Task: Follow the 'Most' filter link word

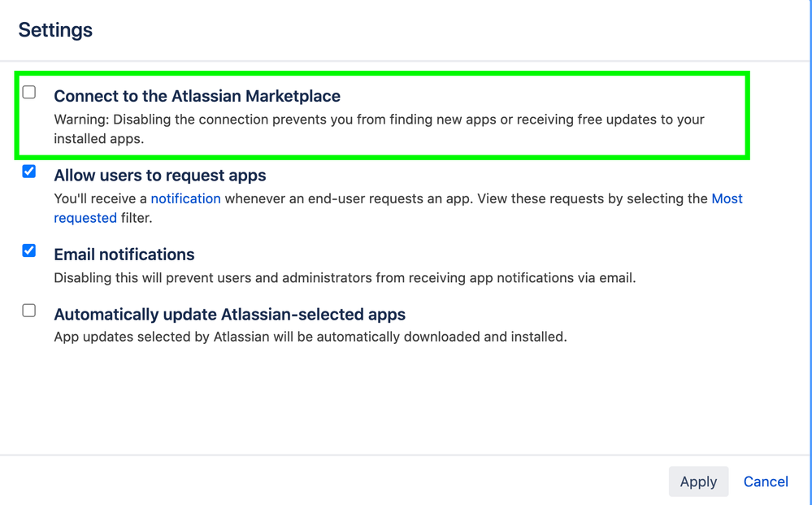Action: tap(727, 199)
